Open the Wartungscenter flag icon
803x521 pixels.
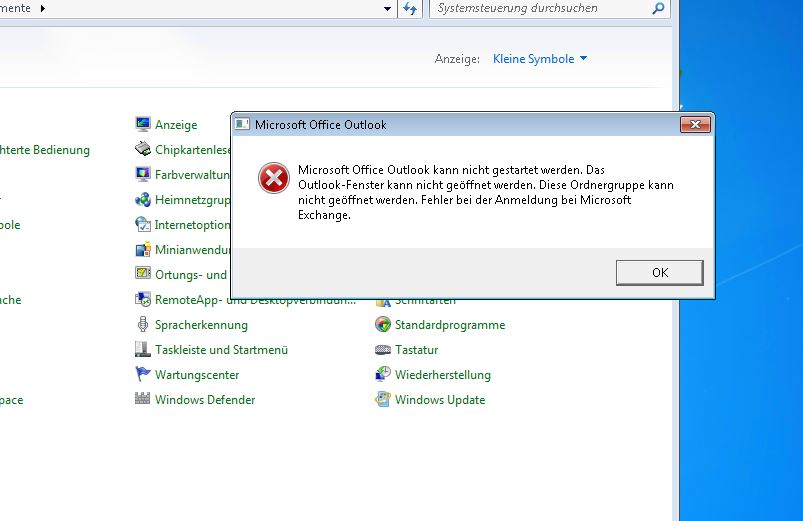(x=142, y=374)
